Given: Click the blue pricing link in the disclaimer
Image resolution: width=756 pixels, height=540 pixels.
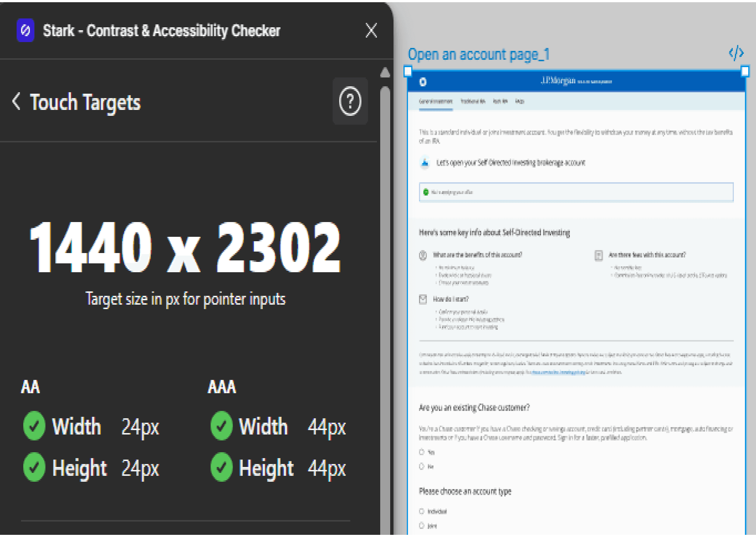Looking at the screenshot, I should click(558, 373).
